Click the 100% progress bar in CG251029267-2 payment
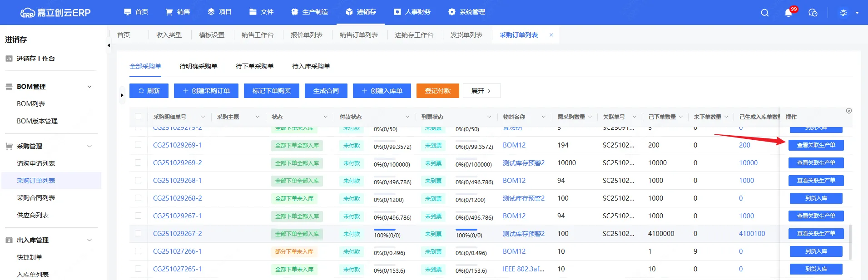The image size is (868, 280). pos(384,230)
